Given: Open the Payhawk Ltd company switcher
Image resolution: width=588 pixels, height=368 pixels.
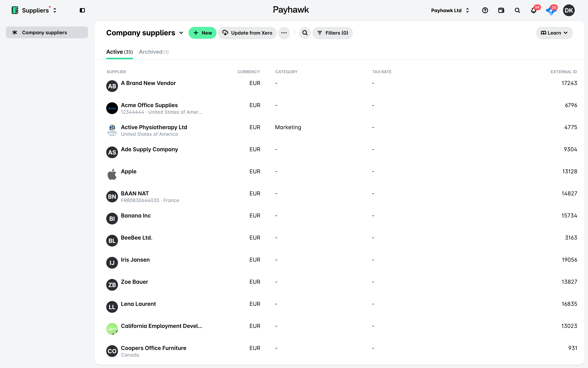Looking at the screenshot, I should [450, 10].
